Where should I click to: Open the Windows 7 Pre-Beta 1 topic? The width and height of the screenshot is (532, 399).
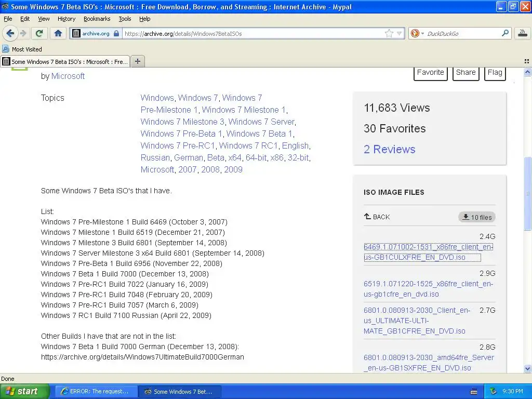coord(181,134)
